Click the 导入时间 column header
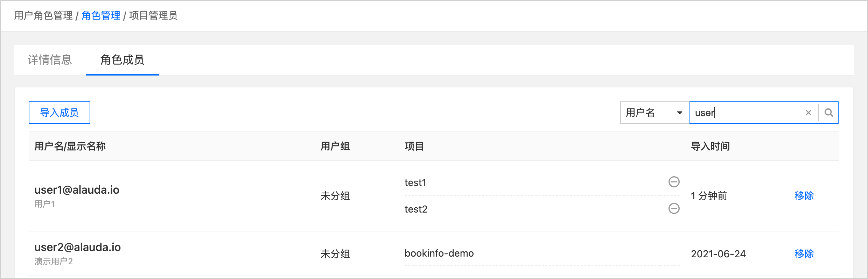This screenshot has width=868, height=279. coord(710,146)
